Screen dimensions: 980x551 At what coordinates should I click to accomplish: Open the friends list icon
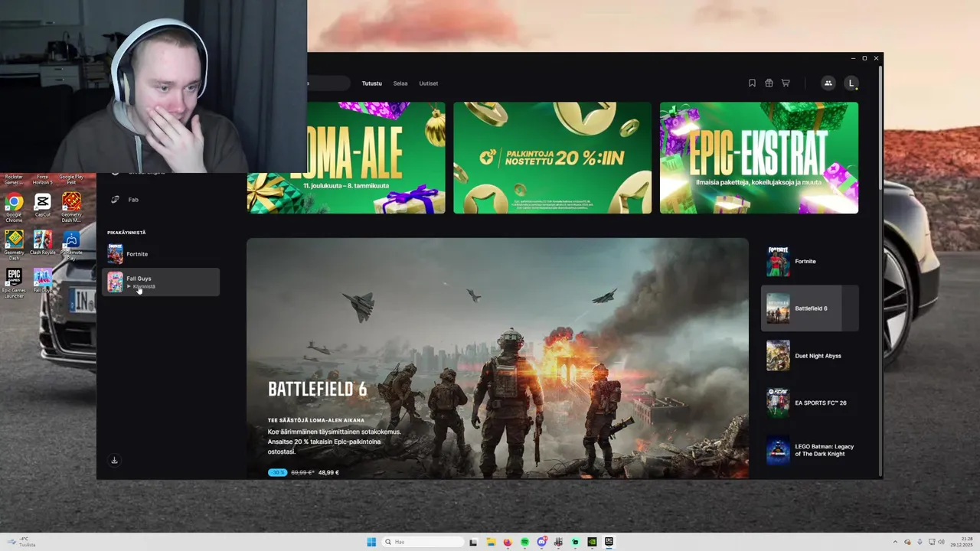click(828, 83)
